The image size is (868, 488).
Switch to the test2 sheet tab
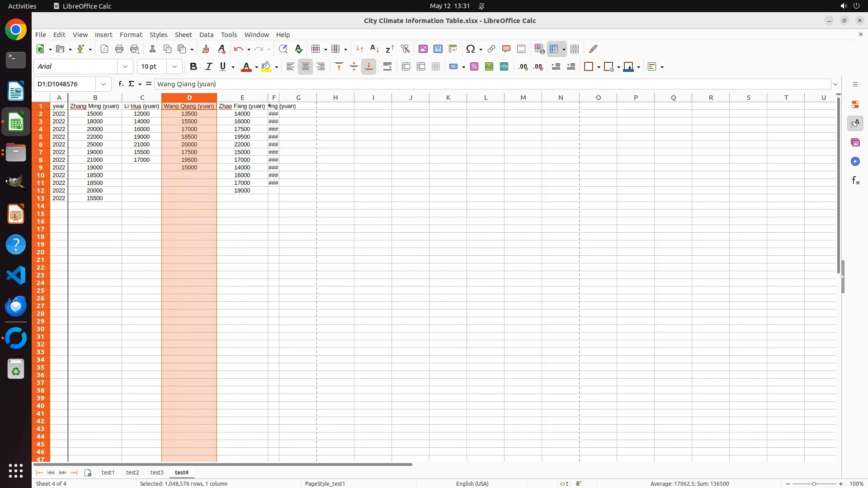pos(132,473)
